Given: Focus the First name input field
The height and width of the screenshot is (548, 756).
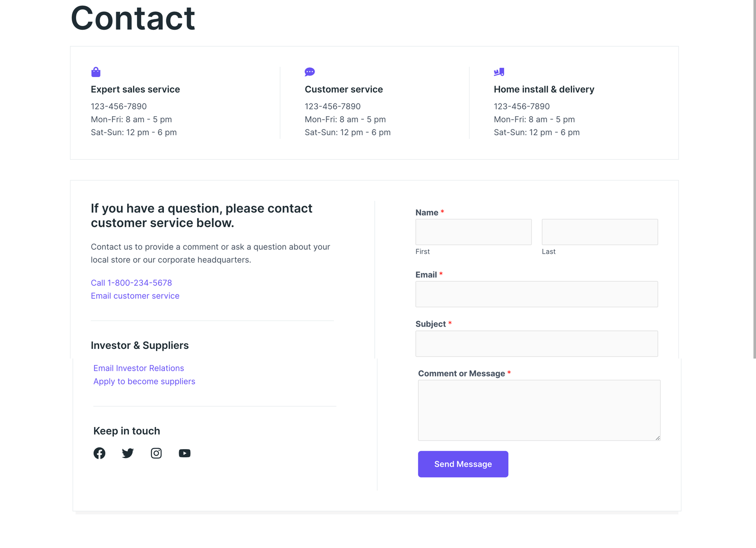Looking at the screenshot, I should [x=473, y=232].
